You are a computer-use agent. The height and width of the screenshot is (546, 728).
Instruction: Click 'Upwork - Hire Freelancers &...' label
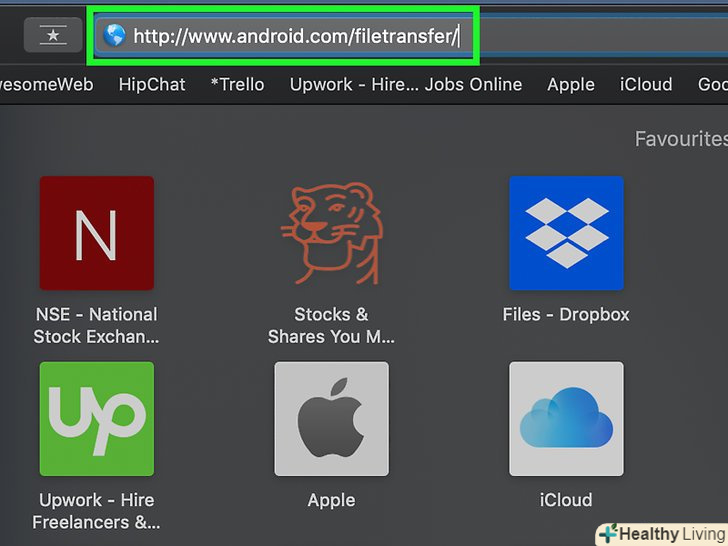point(97,511)
